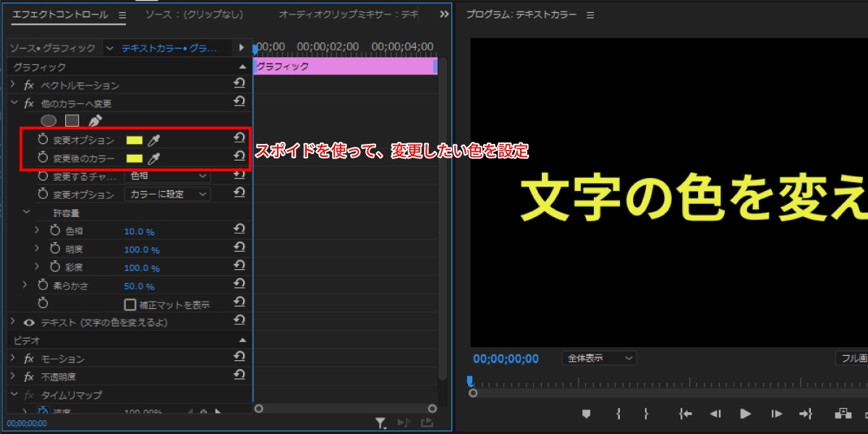Open 変更後のカラー yellow color swatch
The image size is (868, 434).
click(135, 158)
